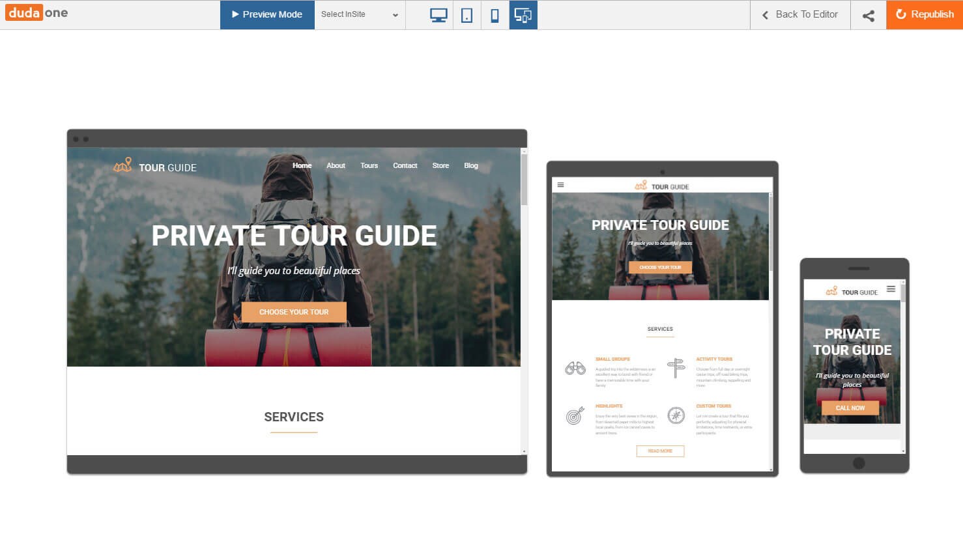Select the all-devices view icon
Image resolution: width=963 pixels, height=560 pixels.
(x=523, y=15)
